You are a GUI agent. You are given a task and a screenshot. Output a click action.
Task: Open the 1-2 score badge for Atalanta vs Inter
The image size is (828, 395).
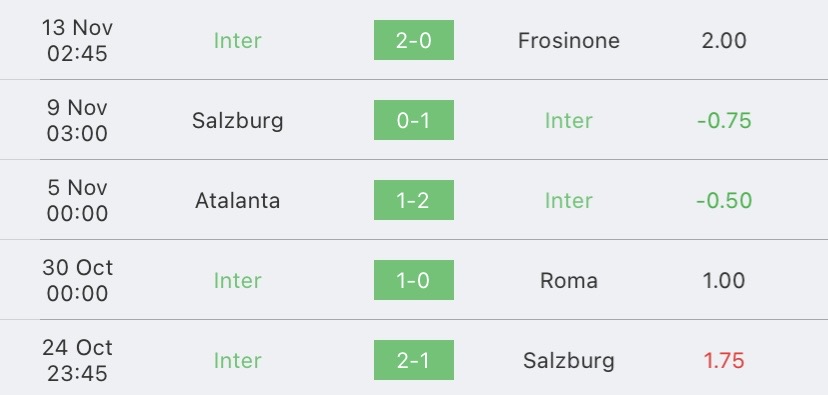point(413,200)
